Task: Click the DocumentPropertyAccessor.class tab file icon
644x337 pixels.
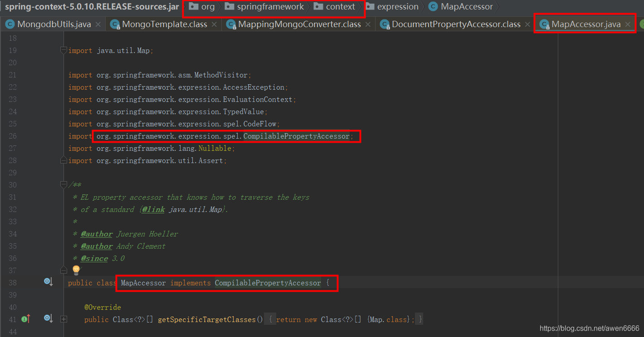Action: point(385,24)
